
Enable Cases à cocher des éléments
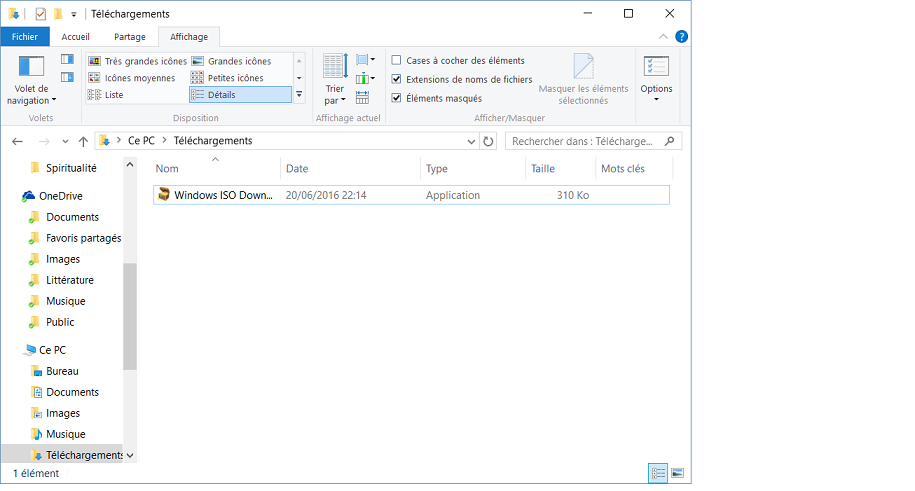(x=397, y=61)
